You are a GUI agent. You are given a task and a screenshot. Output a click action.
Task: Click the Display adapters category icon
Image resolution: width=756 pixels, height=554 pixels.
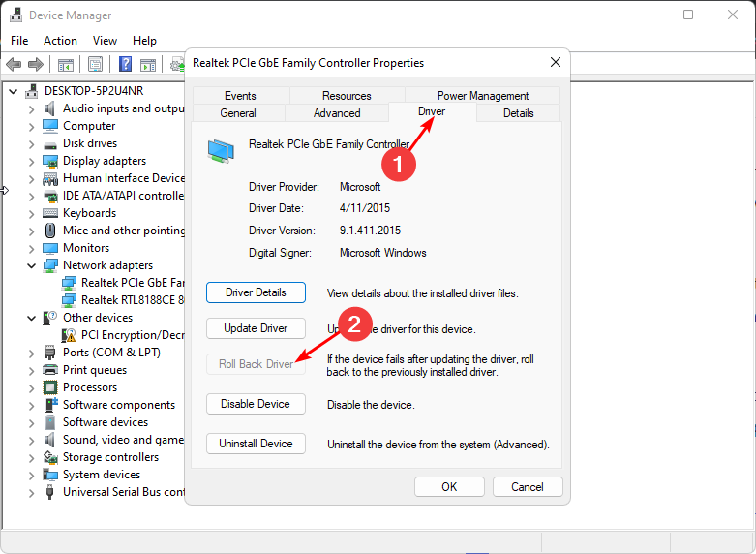50,161
